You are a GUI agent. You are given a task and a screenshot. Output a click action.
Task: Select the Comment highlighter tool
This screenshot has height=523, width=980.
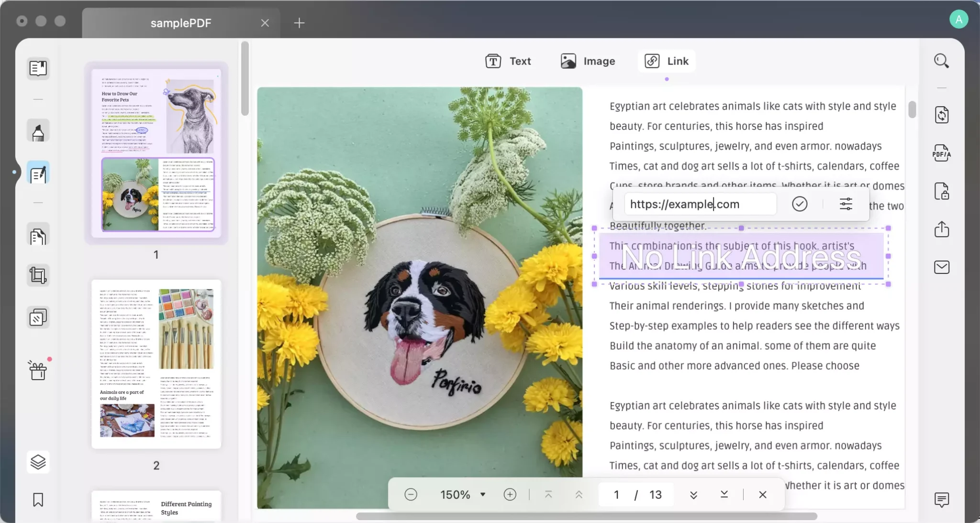[x=38, y=131]
